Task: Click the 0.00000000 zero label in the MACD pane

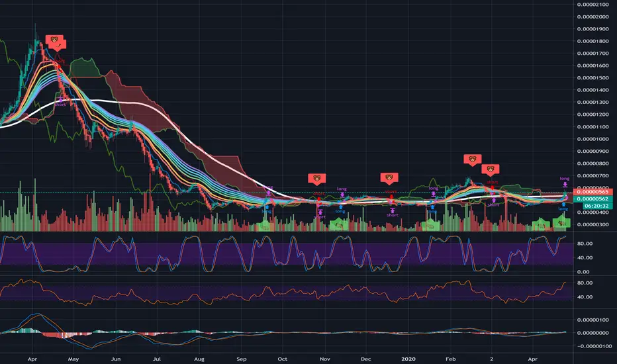Action: [x=593, y=333]
